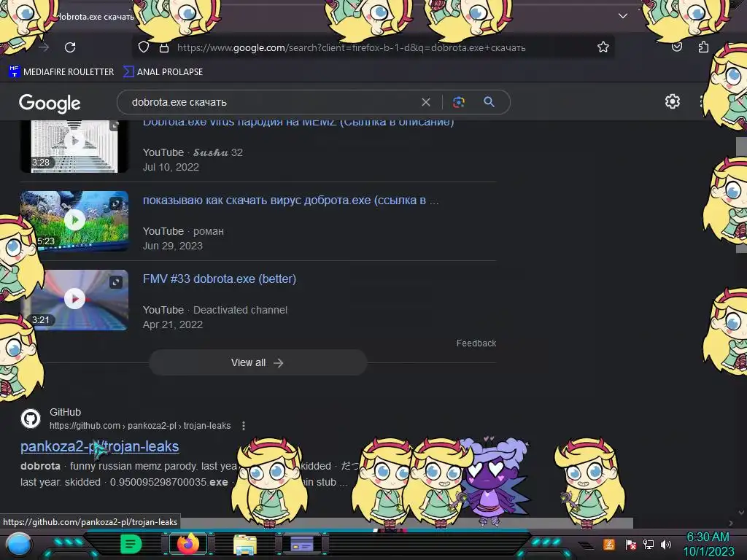Preview icon on the 5:23 video thumbnail
The image size is (747, 560).
point(116,204)
